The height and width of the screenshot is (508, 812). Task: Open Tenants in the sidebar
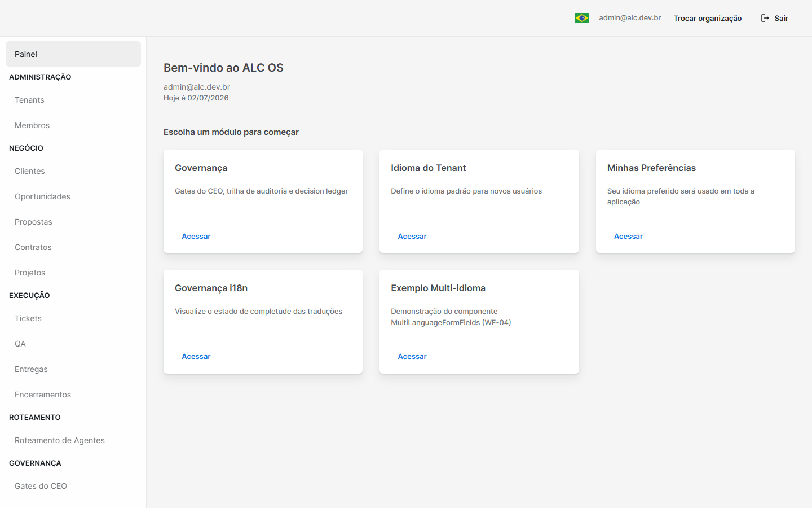click(73, 100)
